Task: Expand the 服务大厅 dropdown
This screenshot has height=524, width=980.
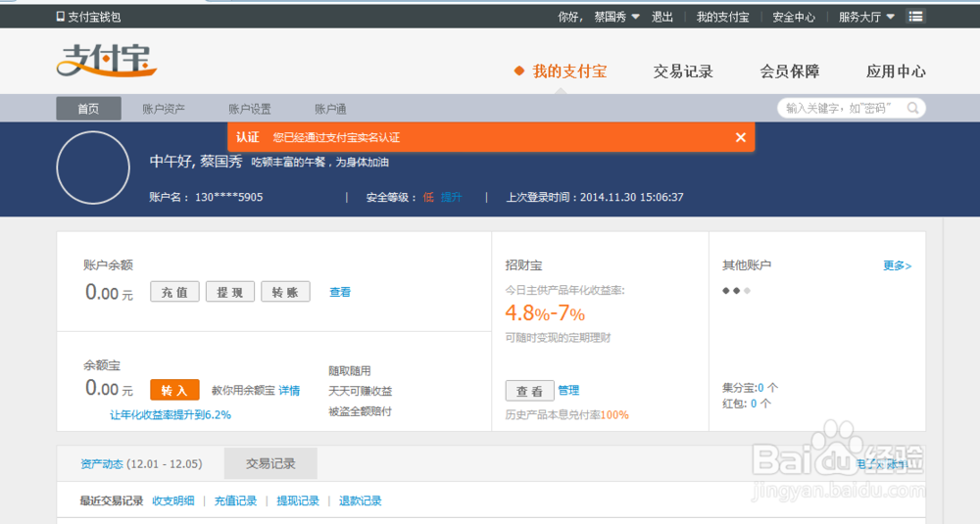Action: [x=866, y=17]
